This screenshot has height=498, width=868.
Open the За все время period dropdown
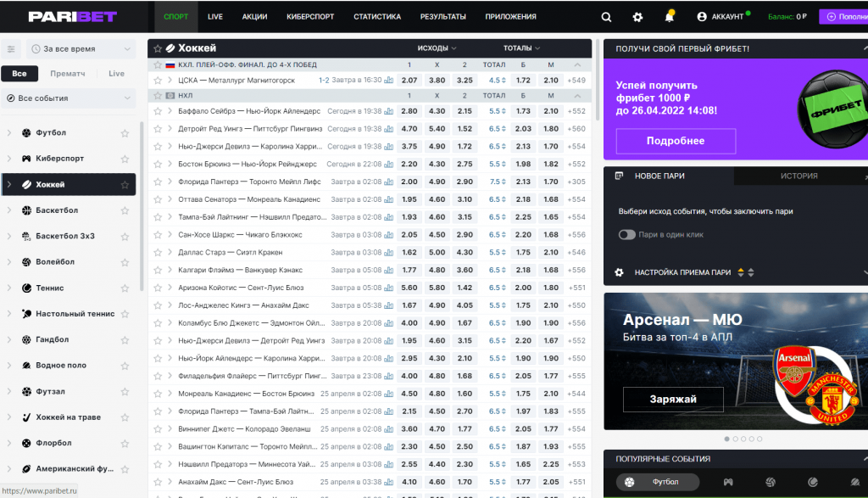[81, 49]
